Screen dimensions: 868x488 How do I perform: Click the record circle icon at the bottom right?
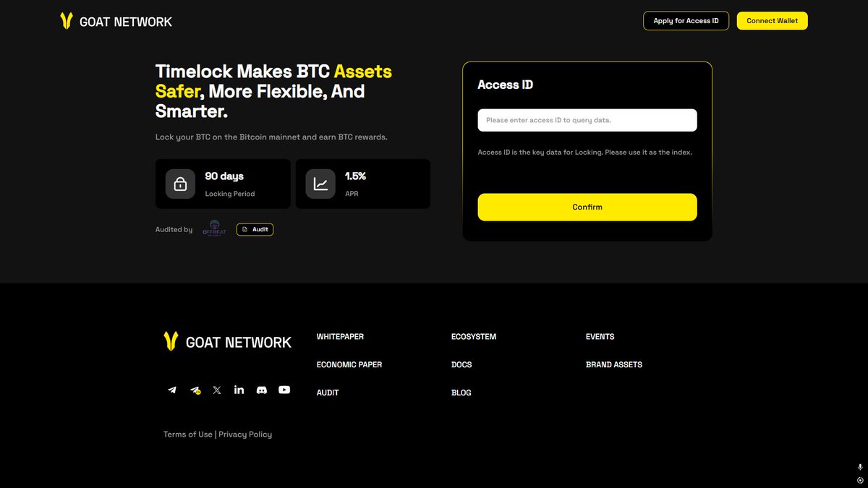click(860, 480)
